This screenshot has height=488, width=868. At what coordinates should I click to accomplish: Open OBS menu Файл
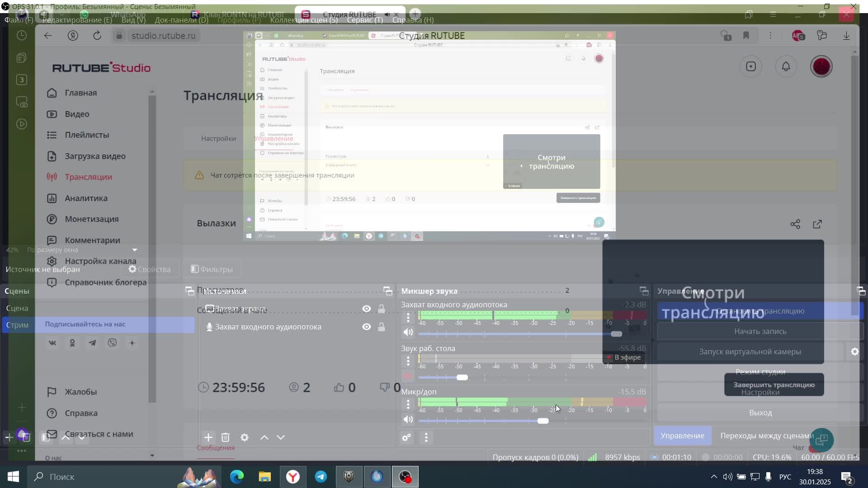coord(19,20)
